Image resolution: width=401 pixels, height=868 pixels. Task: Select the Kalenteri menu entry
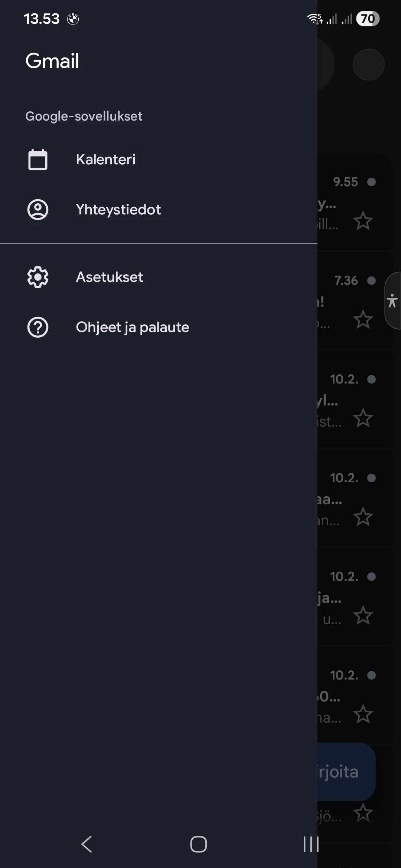106,160
